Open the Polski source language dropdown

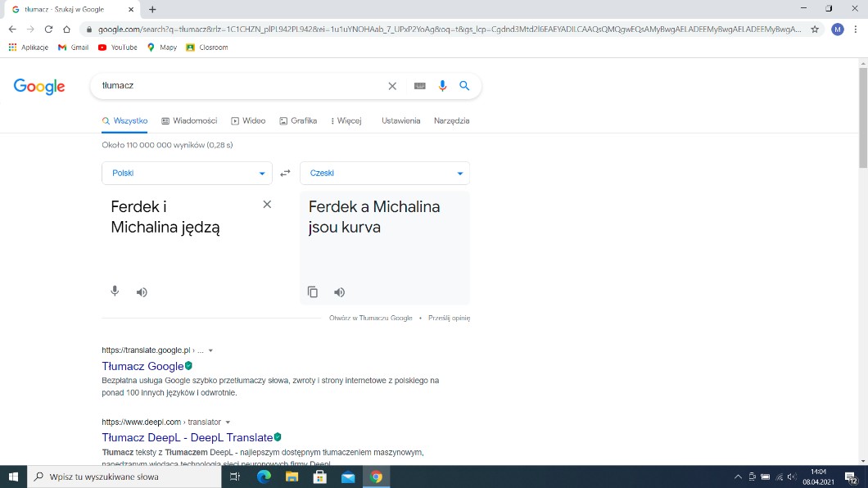pyautogui.click(x=187, y=174)
